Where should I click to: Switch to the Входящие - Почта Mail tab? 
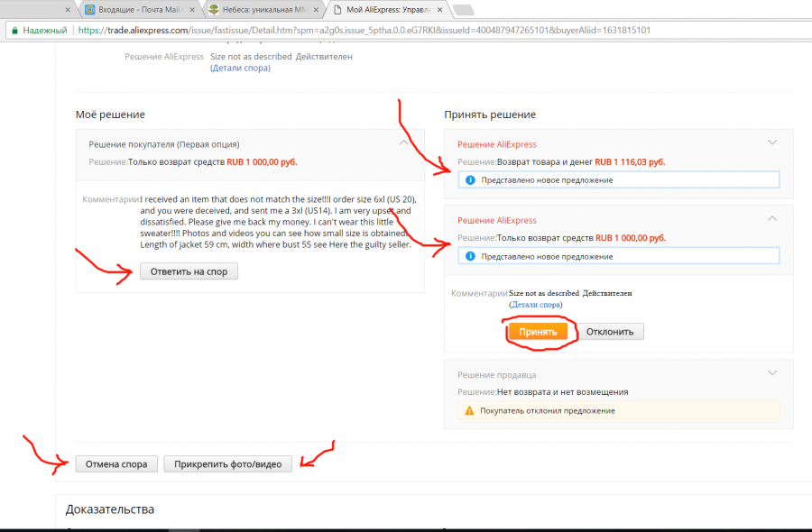click(139, 9)
